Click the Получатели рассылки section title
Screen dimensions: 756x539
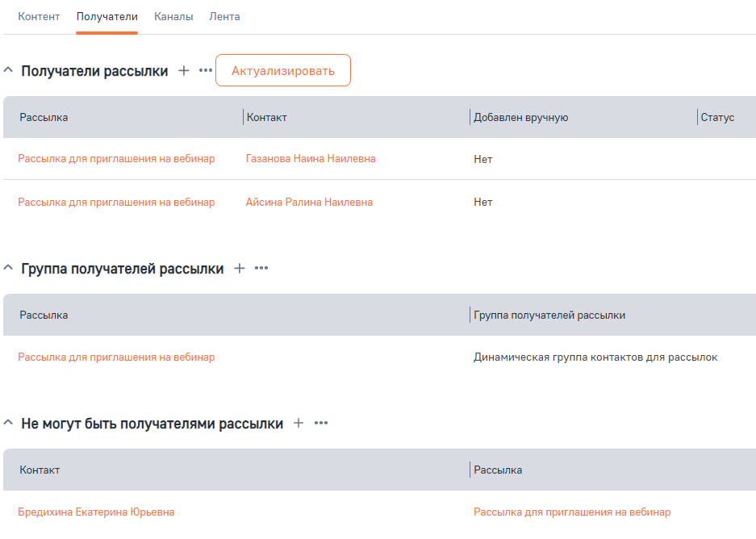coord(94,71)
